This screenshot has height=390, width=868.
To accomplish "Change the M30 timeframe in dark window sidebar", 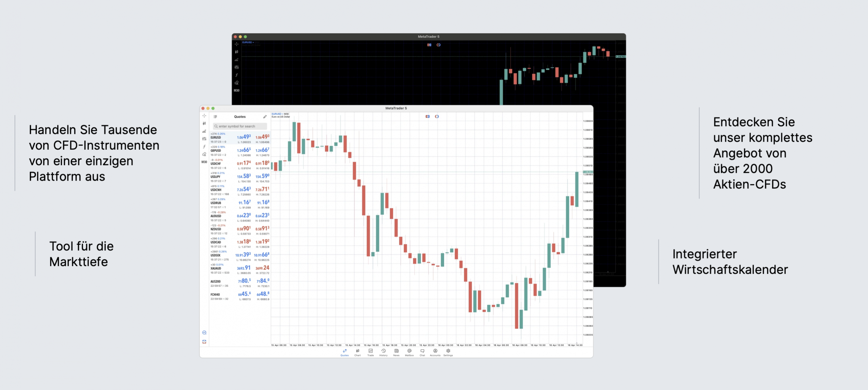I will [x=237, y=90].
